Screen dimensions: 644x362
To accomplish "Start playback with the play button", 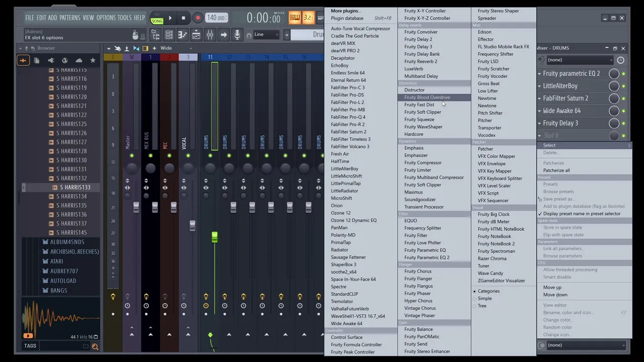I will click(170, 18).
